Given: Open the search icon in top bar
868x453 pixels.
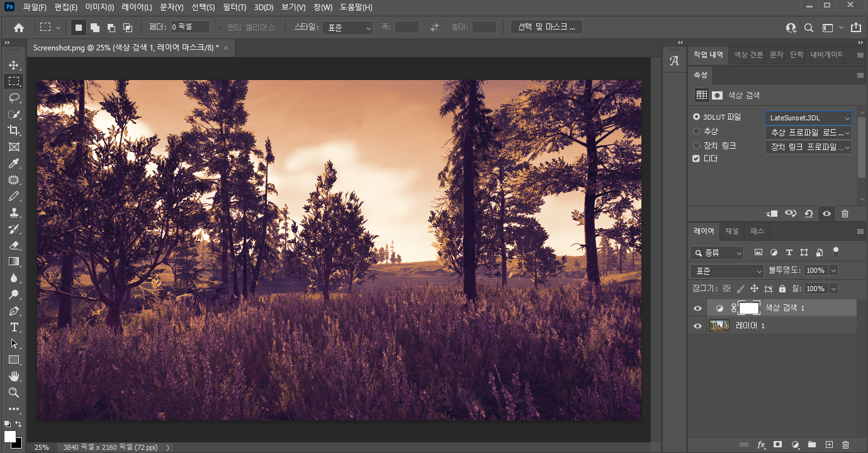Looking at the screenshot, I should coord(809,28).
